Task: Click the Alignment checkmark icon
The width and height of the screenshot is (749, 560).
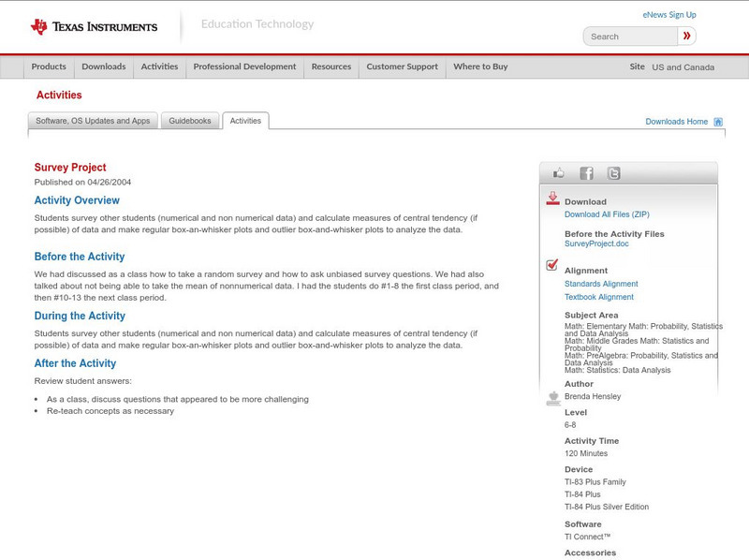Action: click(552, 264)
